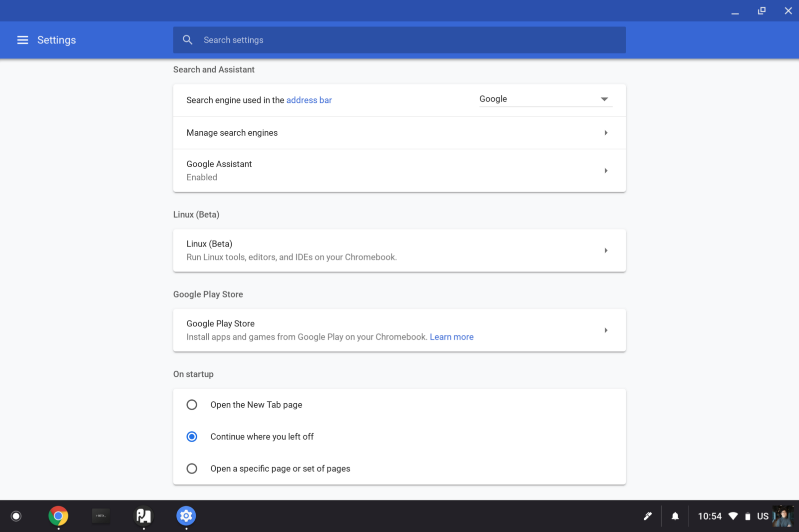This screenshot has height=532, width=799.
Task: Open the Settings hamburger menu
Action: (x=22, y=40)
